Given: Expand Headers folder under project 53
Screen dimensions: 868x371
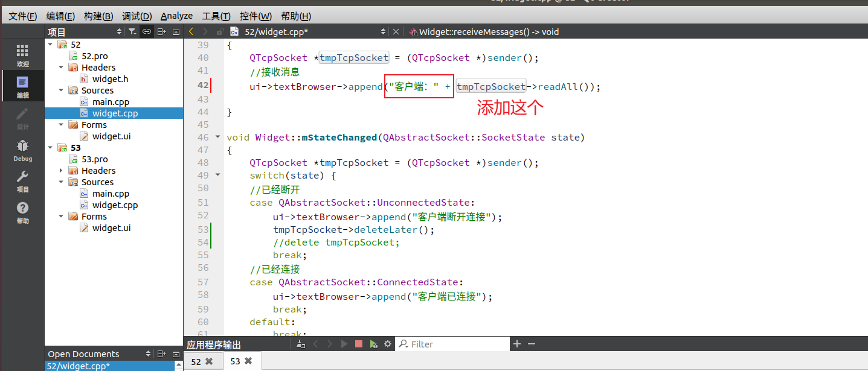Looking at the screenshot, I should click(61, 171).
